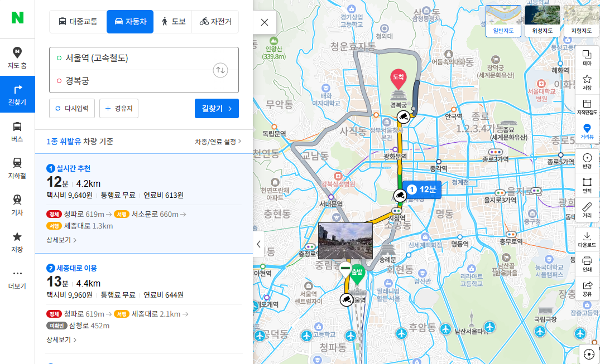
Task: Select the 위성지도 satellite map type
Action: tap(542, 21)
